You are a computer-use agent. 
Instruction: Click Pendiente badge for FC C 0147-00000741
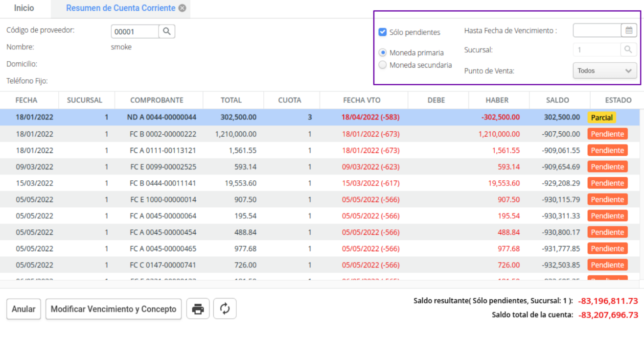(607, 265)
